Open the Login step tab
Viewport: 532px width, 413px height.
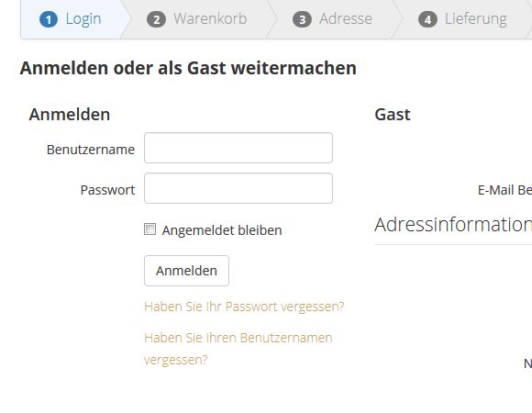(72, 19)
